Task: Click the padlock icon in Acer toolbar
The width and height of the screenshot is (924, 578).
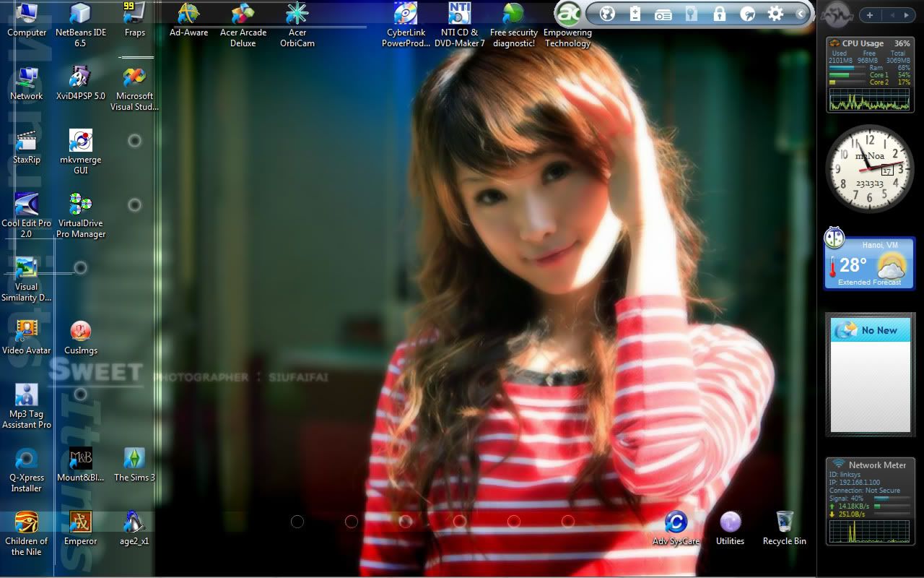Action: (719, 14)
